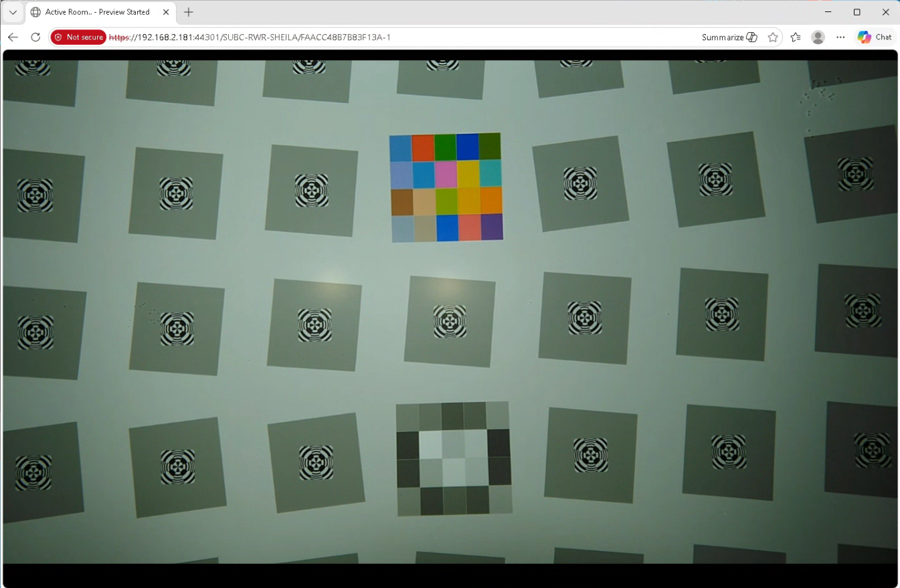Add this page to favorites with the star
This screenshot has height=588, width=900.
773,37
